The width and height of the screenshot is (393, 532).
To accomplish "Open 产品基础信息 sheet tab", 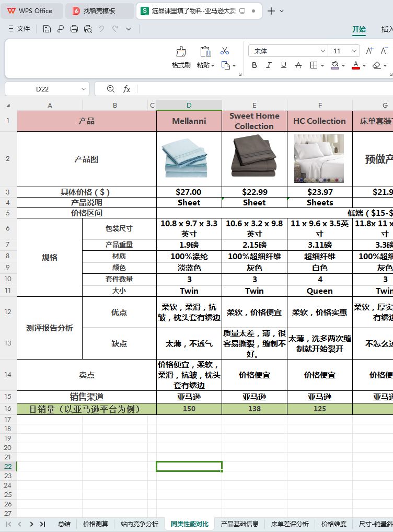I will point(239,524).
